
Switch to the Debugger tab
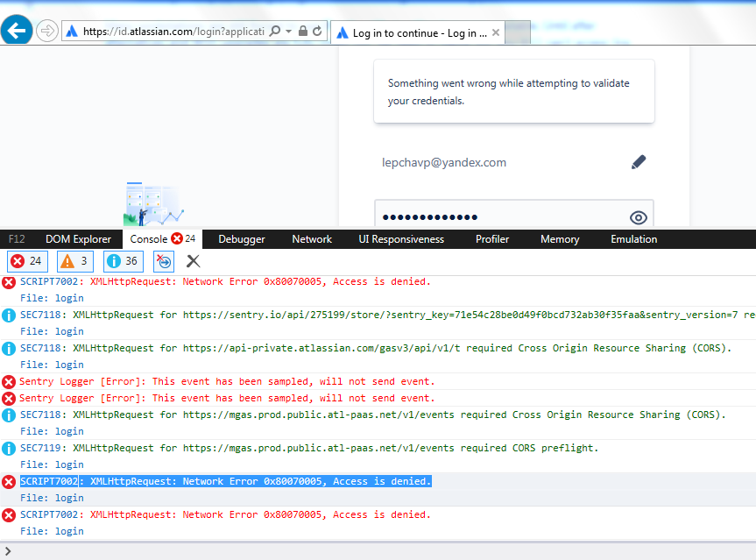tap(242, 239)
